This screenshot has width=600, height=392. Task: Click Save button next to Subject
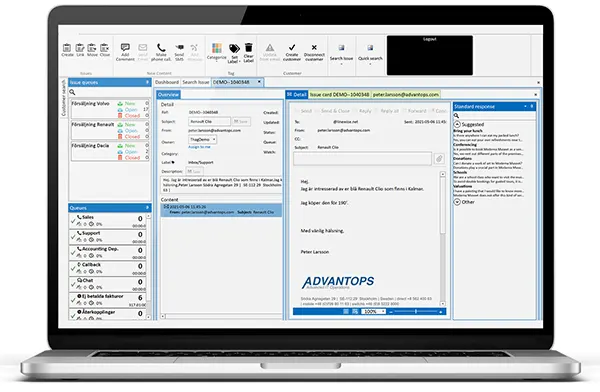pyautogui.click(x=241, y=121)
